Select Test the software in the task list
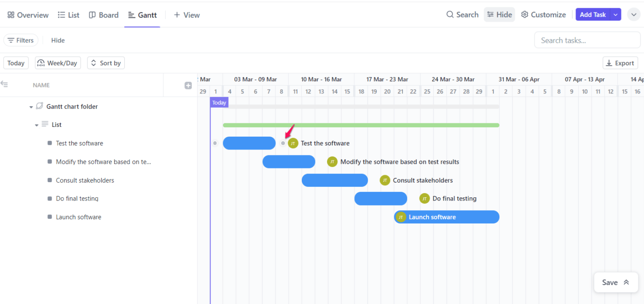The height and width of the screenshot is (304, 644). (x=80, y=143)
